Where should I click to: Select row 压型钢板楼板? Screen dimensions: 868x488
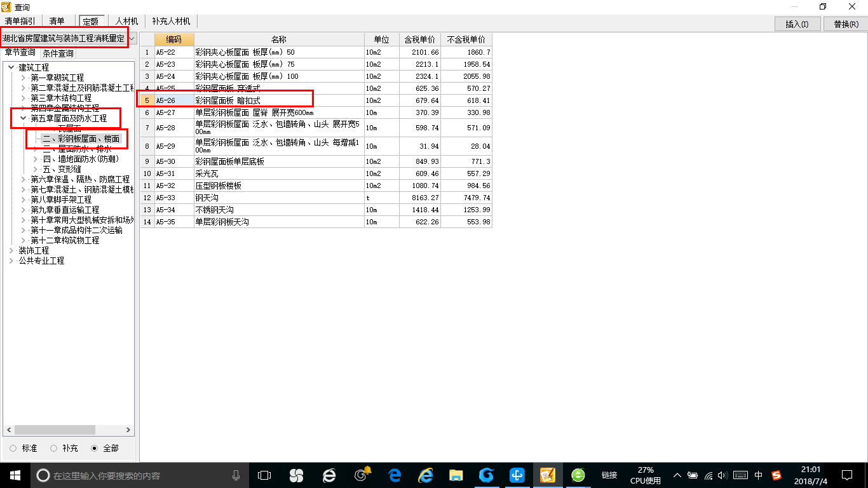point(316,186)
